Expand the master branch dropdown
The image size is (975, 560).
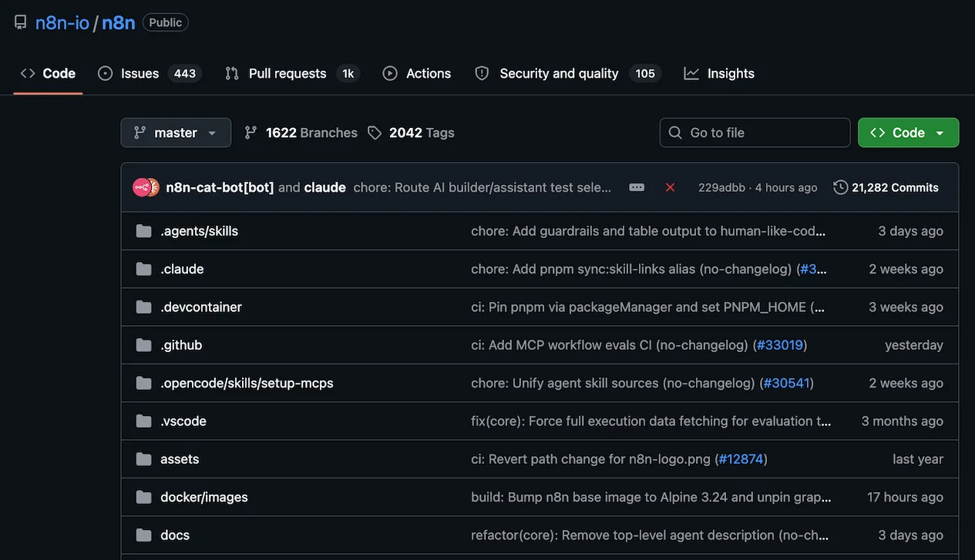pos(176,132)
